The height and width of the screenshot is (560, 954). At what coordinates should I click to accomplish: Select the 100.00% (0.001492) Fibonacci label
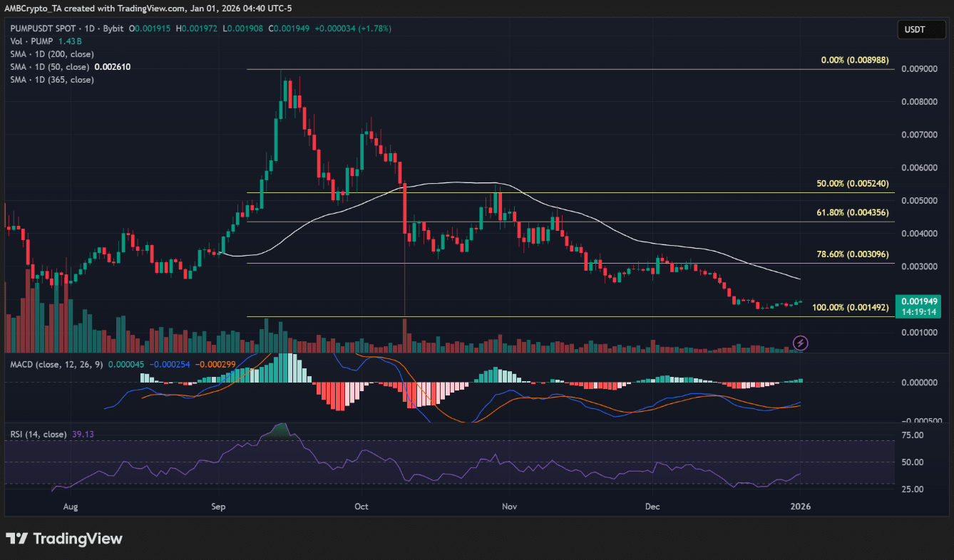coord(849,307)
